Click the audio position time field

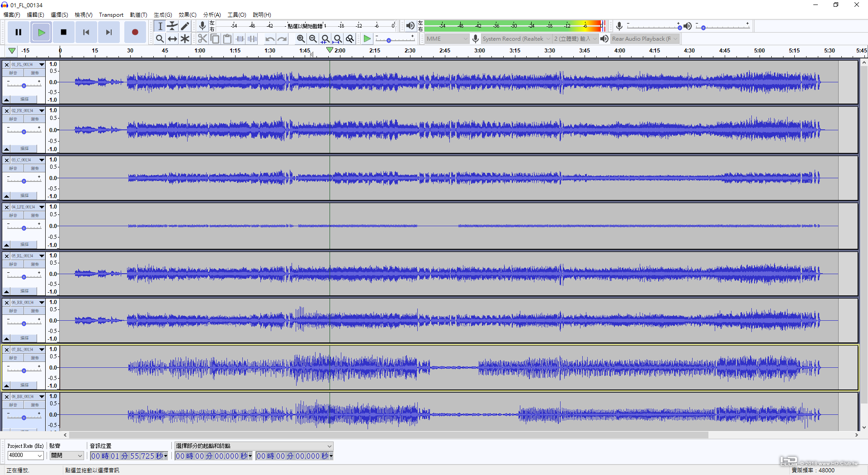coord(129,456)
